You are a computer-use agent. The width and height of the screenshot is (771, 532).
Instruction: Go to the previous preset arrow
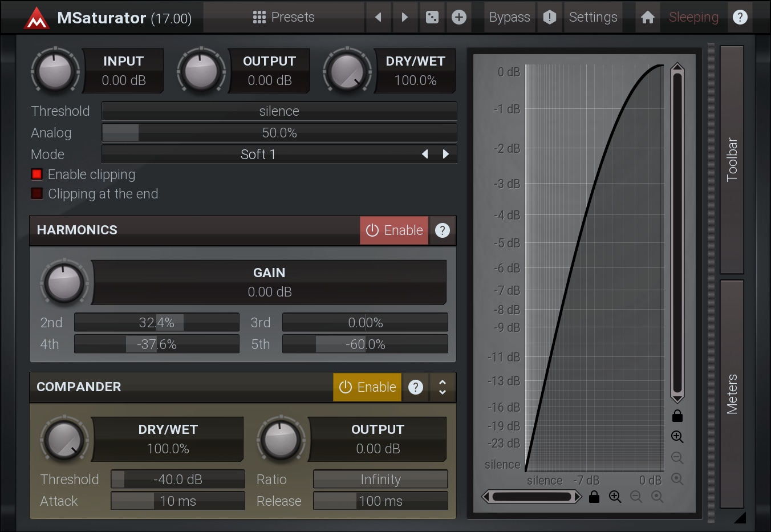pyautogui.click(x=378, y=17)
